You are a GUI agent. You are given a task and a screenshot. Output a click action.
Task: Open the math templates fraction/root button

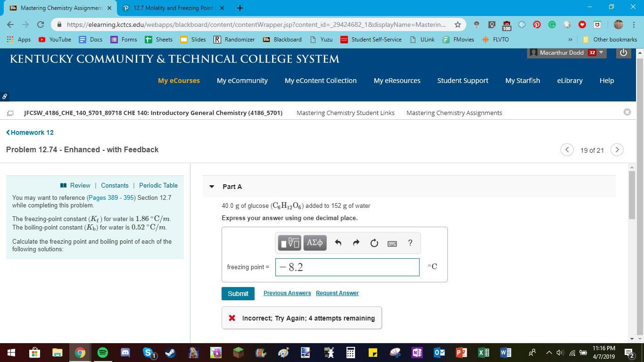(x=289, y=243)
